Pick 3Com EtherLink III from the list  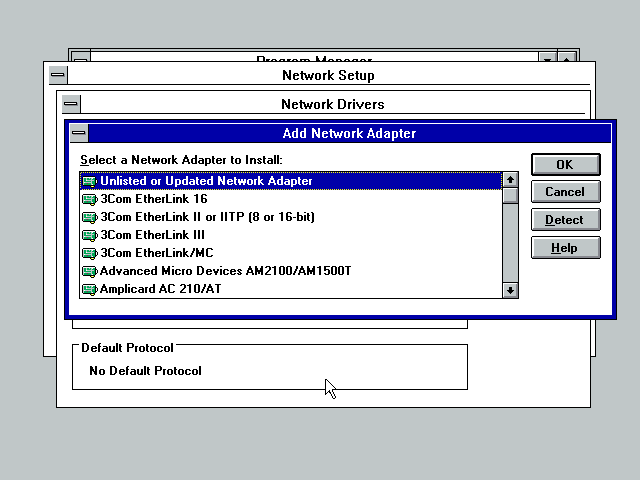pos(291,235)
